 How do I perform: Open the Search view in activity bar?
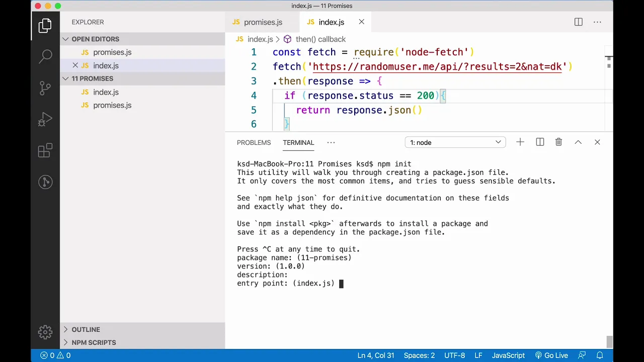click(45, 56)
